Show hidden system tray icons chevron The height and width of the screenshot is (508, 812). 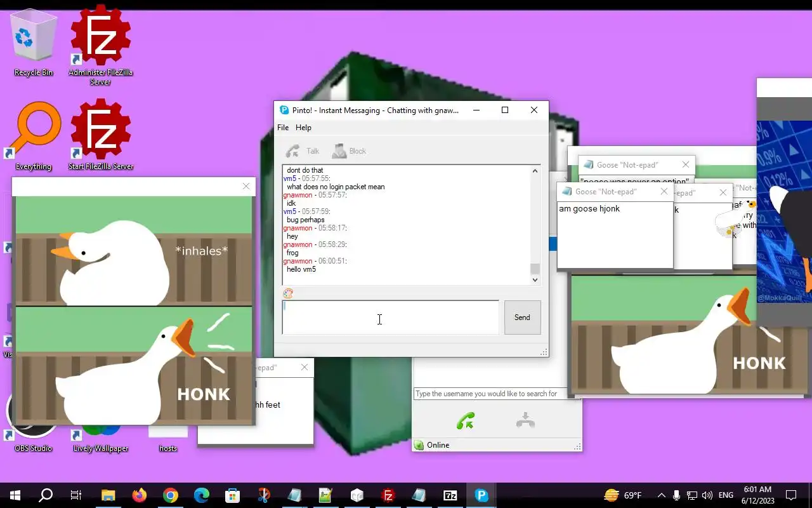661,495
